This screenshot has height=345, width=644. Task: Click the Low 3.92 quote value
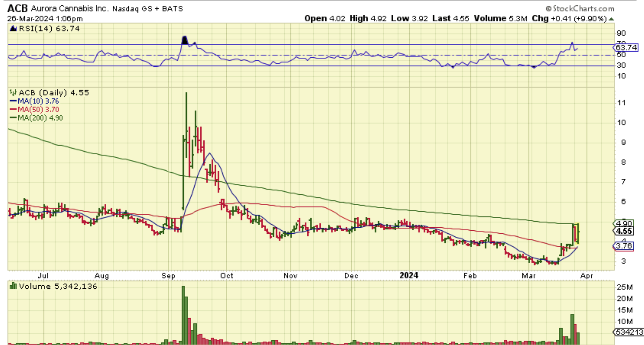(x=409, y=18)
